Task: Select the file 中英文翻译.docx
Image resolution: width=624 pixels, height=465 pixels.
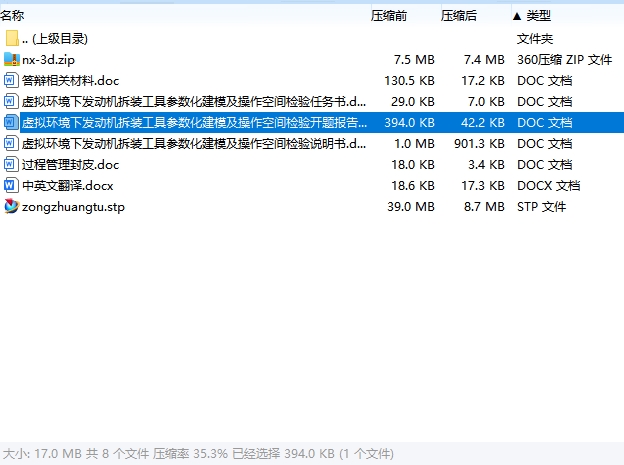Action: pos(68,186)
